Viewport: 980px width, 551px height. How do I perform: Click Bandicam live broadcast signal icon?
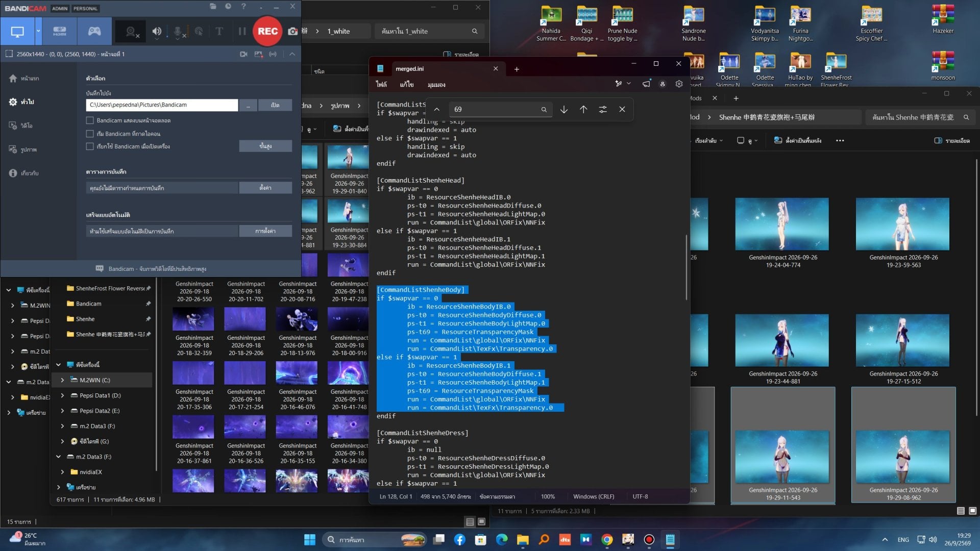[273, 54]
